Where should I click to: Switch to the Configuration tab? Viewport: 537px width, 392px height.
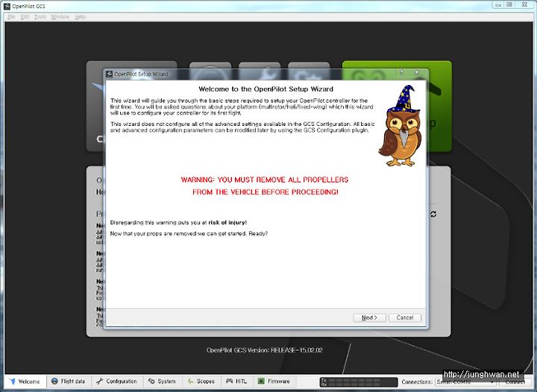tap(117, 382)
